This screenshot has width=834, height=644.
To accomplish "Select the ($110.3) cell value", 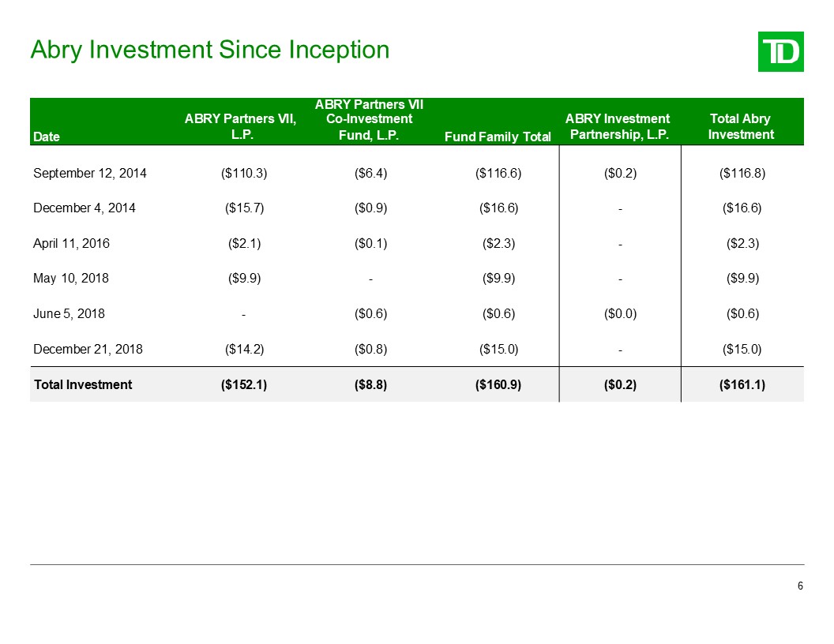I will [x=244, y=173].
